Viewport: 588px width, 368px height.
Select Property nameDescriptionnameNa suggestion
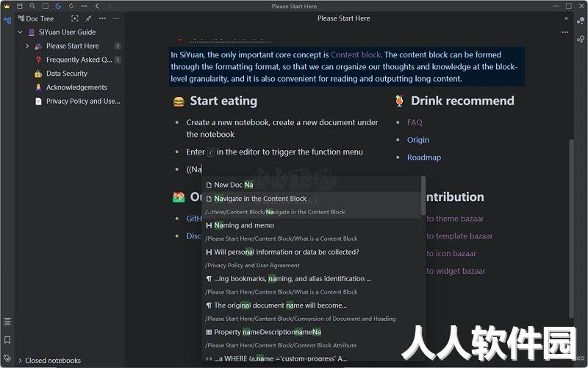[x=312, y=339]
